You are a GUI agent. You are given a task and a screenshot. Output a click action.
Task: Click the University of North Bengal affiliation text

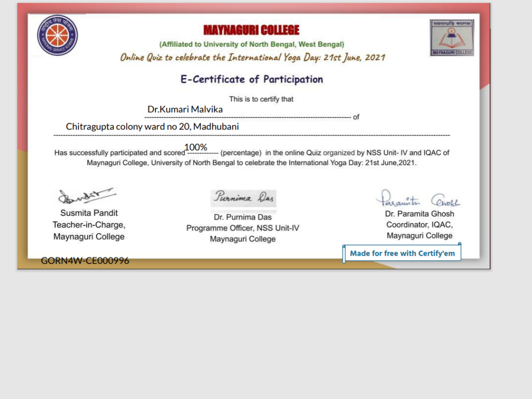point(251,45)
